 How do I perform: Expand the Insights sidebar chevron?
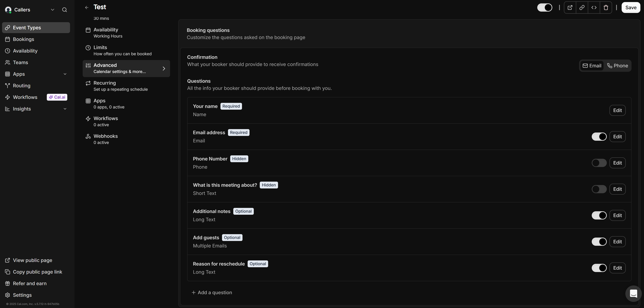click(x=65, y=109)
